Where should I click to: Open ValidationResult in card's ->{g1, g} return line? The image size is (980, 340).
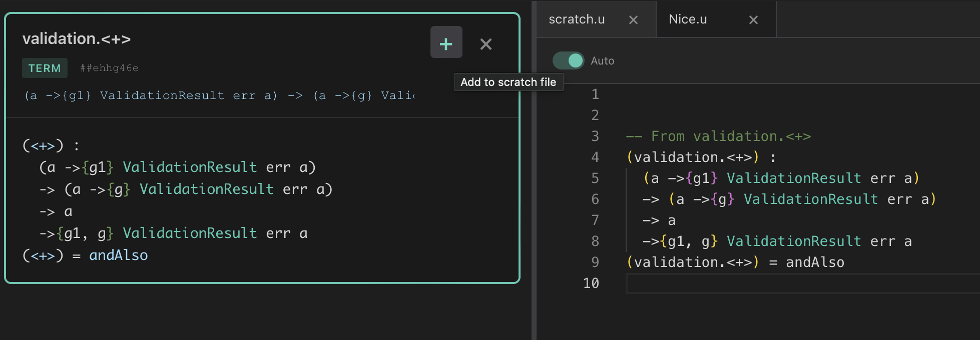tap(190, 233)
